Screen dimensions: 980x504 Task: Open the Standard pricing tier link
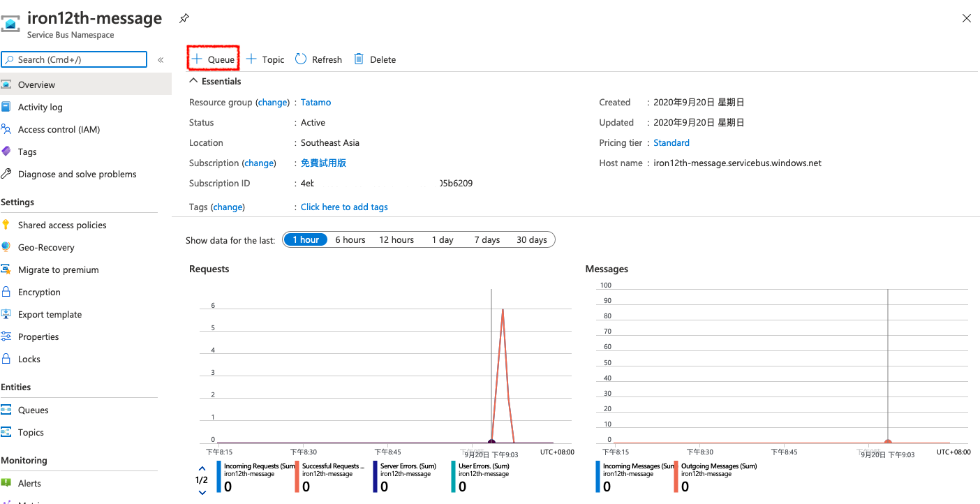point(671,142)
